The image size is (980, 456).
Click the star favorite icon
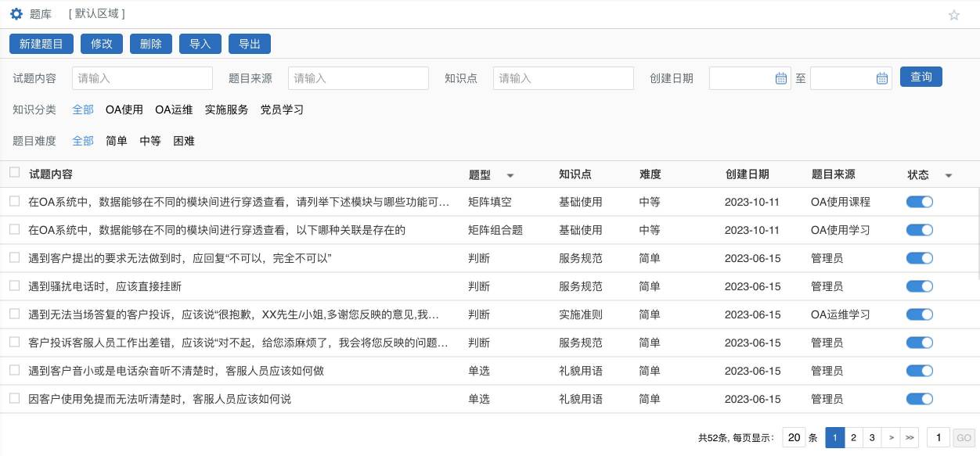click(x=953, y=15)
